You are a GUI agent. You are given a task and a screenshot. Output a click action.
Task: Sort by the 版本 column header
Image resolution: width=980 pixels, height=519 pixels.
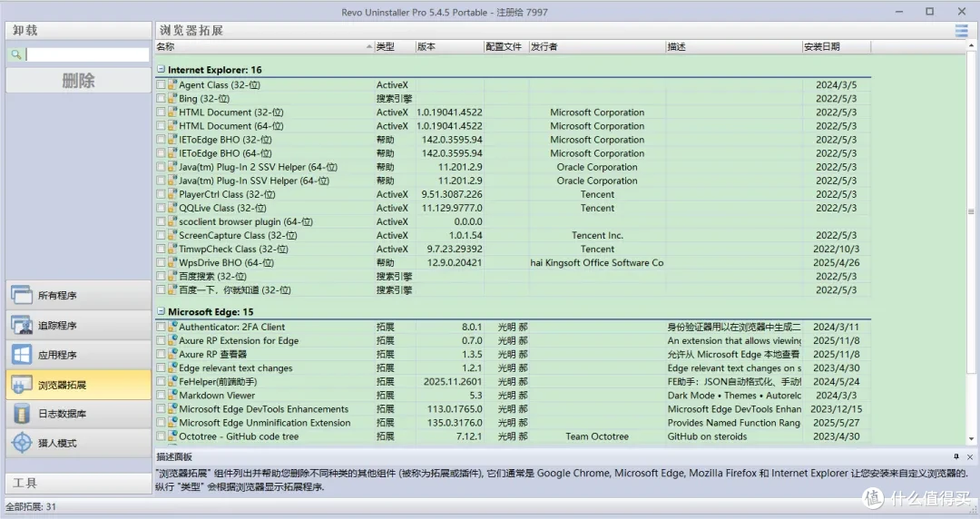point(450,47)
